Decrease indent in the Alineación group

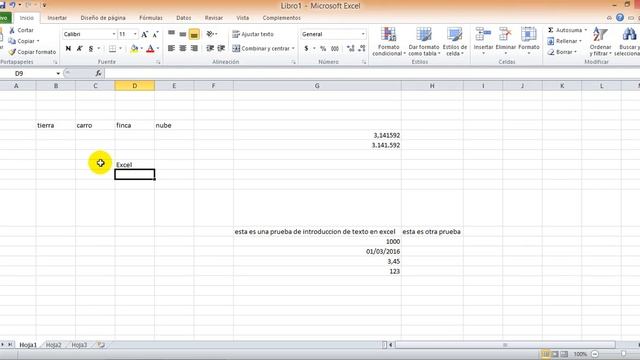(x=210, y=49)
